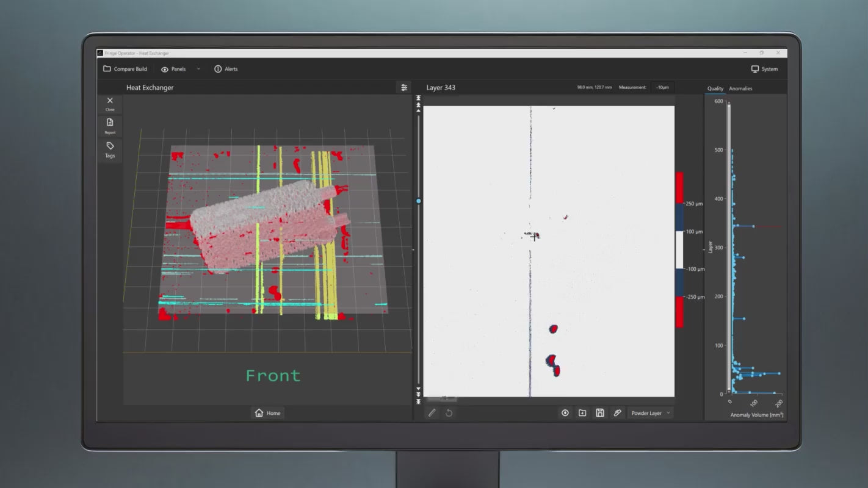868x488 pixels.
Task: Toggle the circular eye view icon below layer image
Action: (x=565, y=413)
